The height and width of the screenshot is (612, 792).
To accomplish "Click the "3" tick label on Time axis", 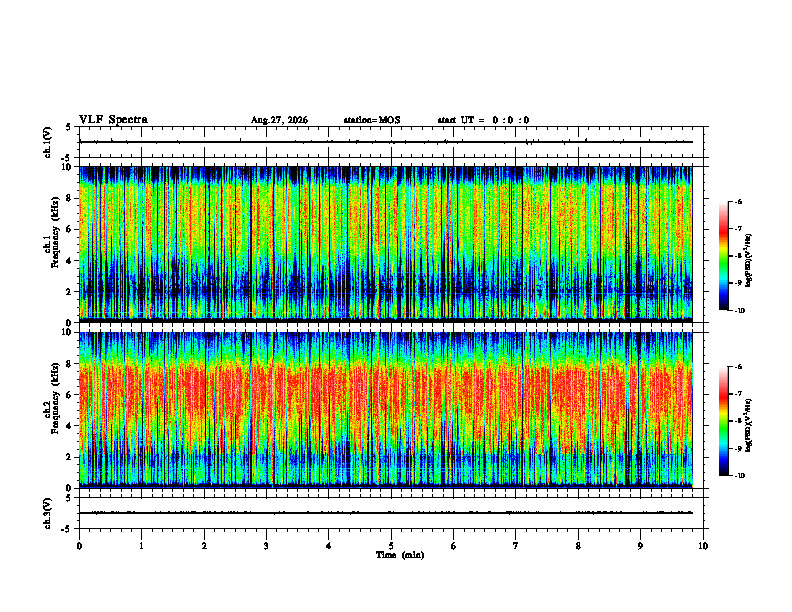I will pos(266,546).
